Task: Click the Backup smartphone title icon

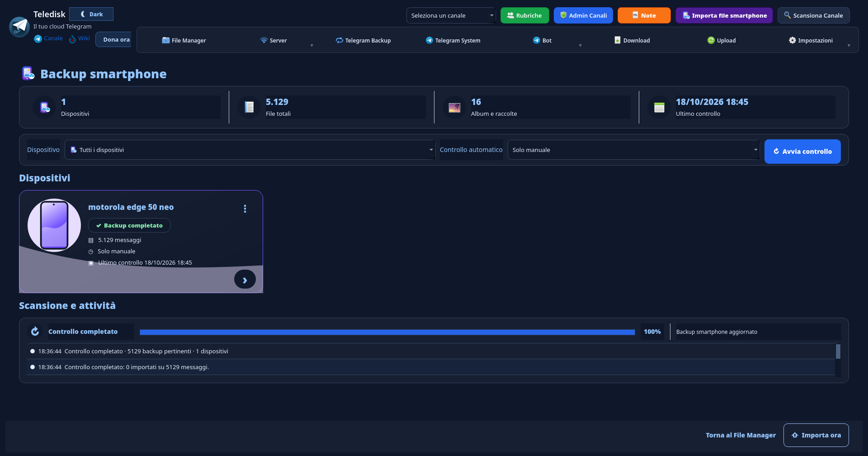Action: point(28,73)
